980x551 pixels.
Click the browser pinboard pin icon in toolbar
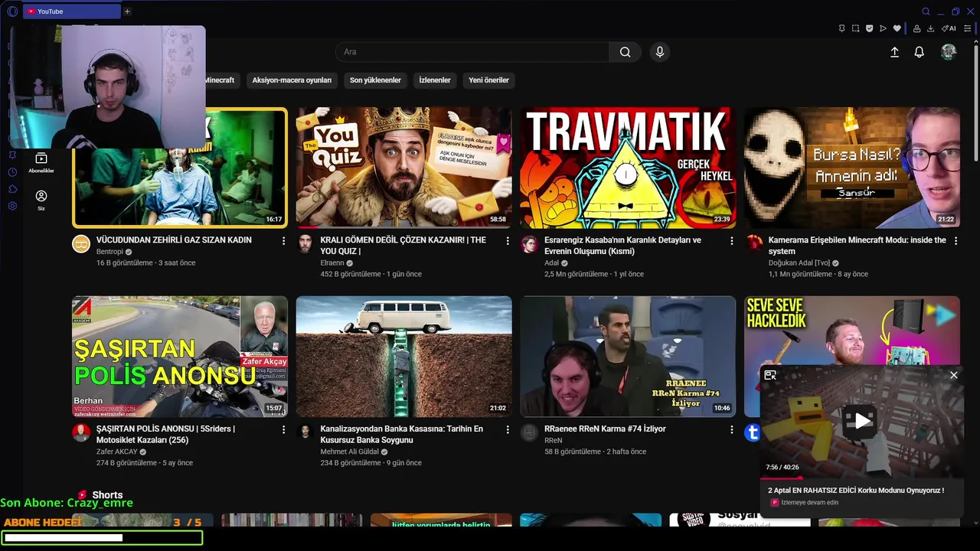[x=842, y=28]
